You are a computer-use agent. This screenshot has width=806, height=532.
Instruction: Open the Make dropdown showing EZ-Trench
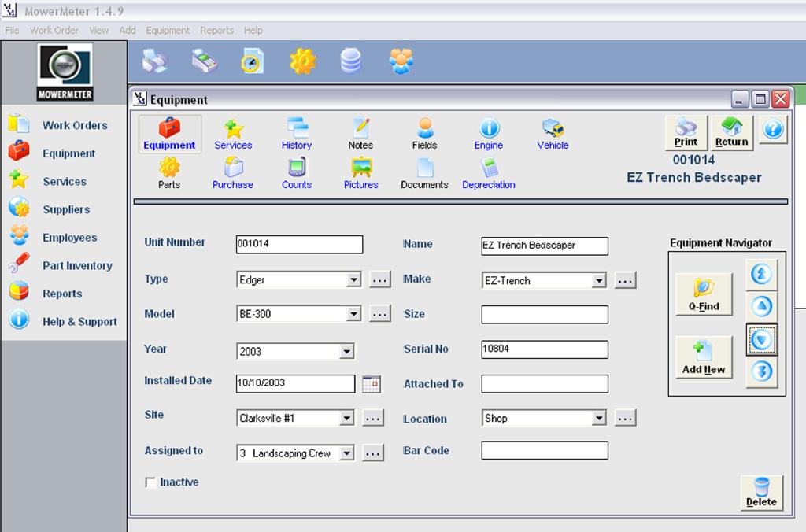pos(599,280)
